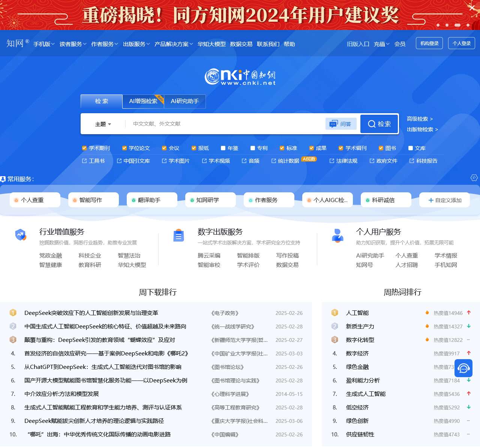This screenshot has width=480, height=448.
Task: Expand the 充值 dropdown menu
Action: pos(381,44)
